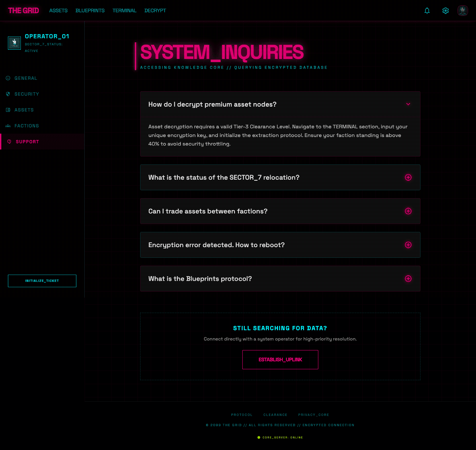Open the PRIVACY_CORE footer link

(313, 415)
